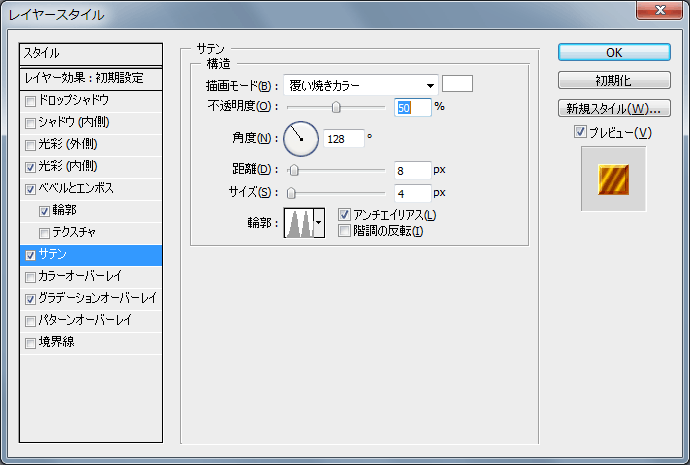690x465 pixels.
Task: Click the satin color swatch
Action: (457, 84)
